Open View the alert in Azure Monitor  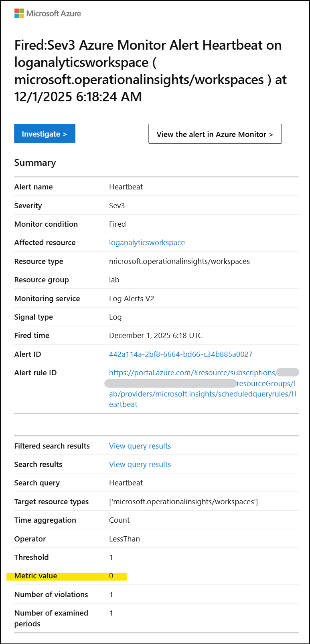click(215, 134)
